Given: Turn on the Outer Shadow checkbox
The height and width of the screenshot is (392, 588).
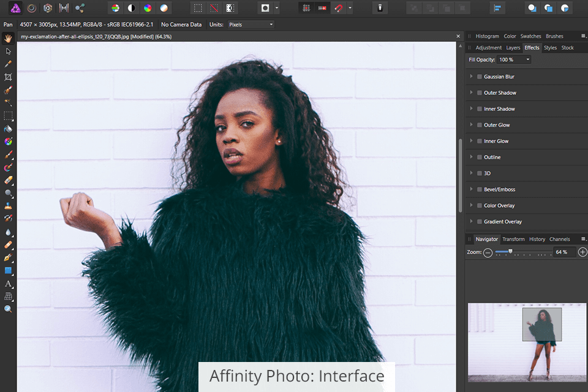Looking at the screenshot, I should (x=480, y=92).
